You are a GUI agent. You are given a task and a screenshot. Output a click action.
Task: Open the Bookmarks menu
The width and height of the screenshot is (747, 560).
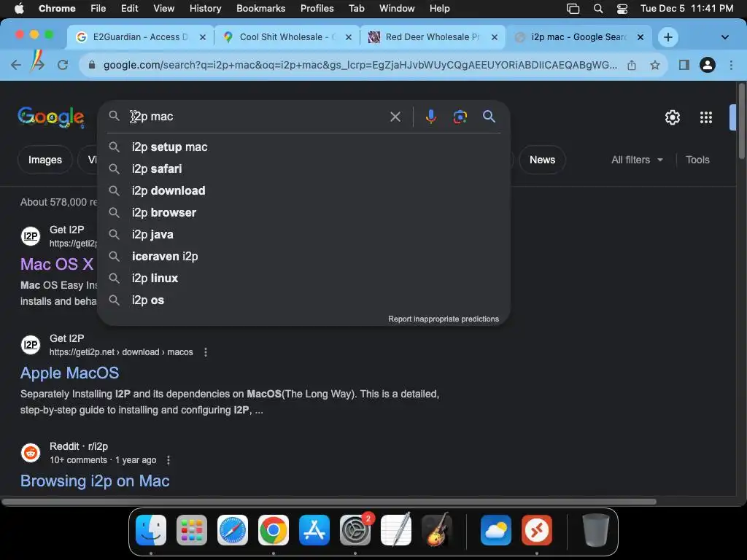pos(260,9)
